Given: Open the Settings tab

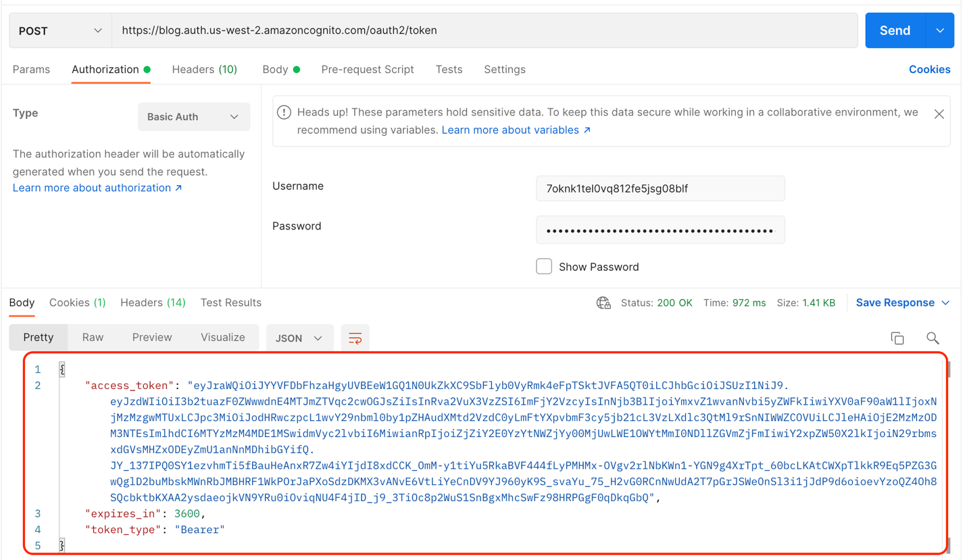Looking at the screenshot, I should (x=505, y=70).
